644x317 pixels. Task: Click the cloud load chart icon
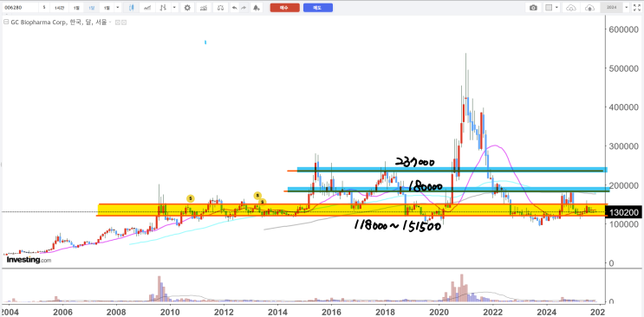click(x=571, y=8)
